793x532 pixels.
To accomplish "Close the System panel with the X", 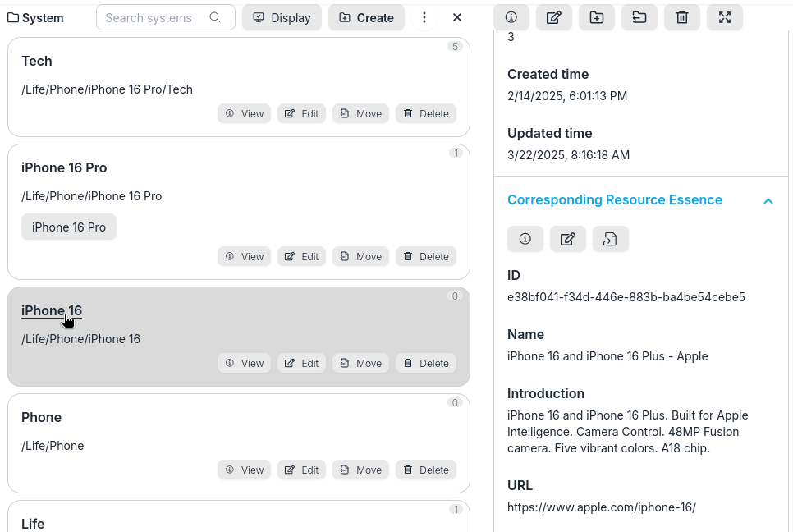I will pos(457,17).
